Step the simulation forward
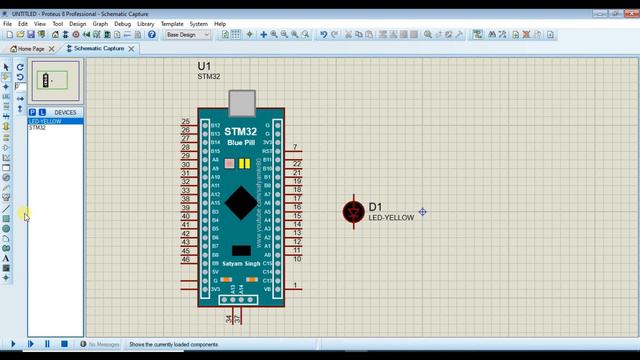The height and width of the screenshot is (360, 640). point(31,344)
